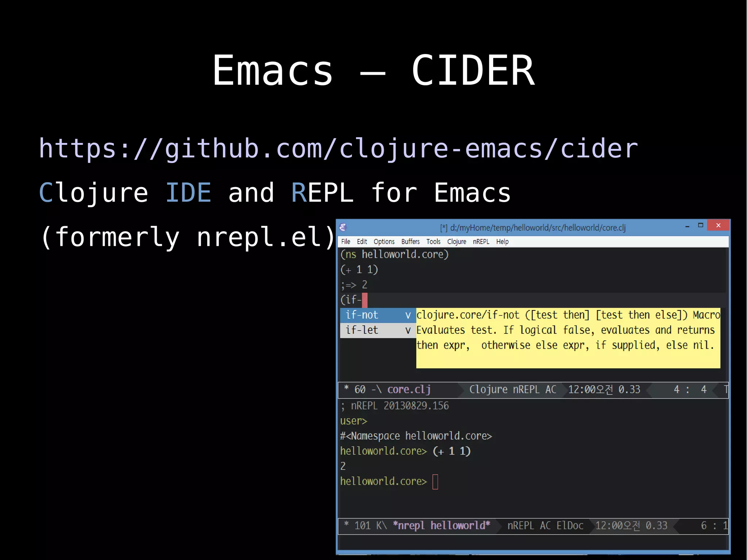
Task: Open the Options menu
Action: 384,242
